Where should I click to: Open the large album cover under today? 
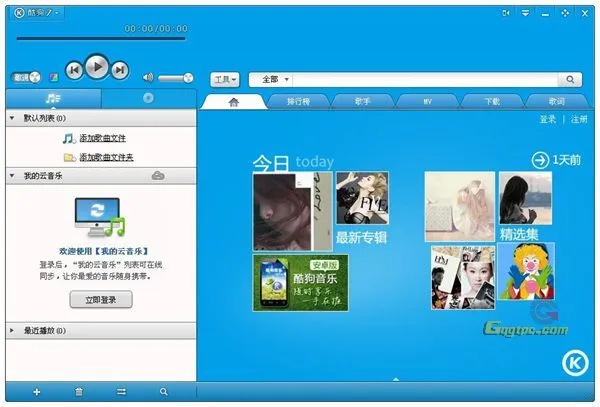click(x=292, y=211)
